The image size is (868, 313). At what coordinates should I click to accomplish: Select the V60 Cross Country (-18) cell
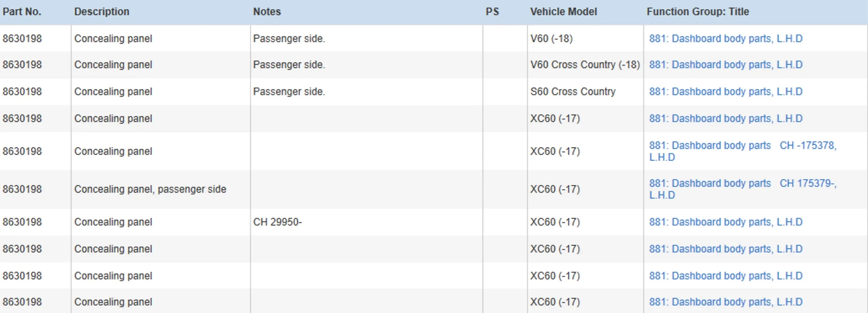pos(585,65)
